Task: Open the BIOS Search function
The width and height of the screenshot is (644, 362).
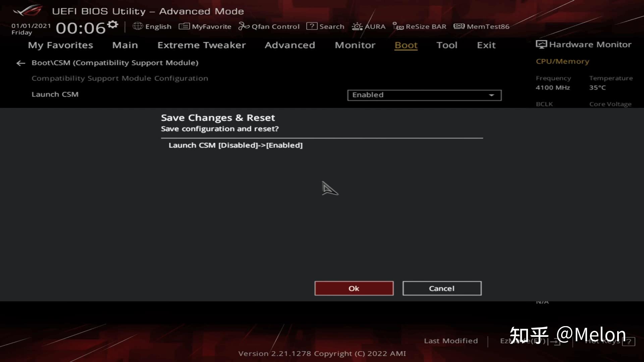Action: (x=325, y=26)
